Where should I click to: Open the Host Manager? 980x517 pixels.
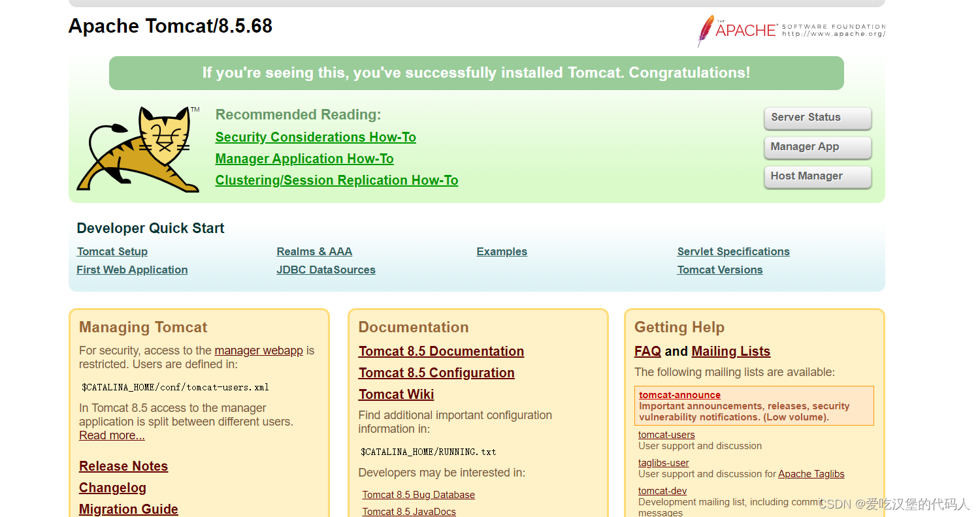818,177
